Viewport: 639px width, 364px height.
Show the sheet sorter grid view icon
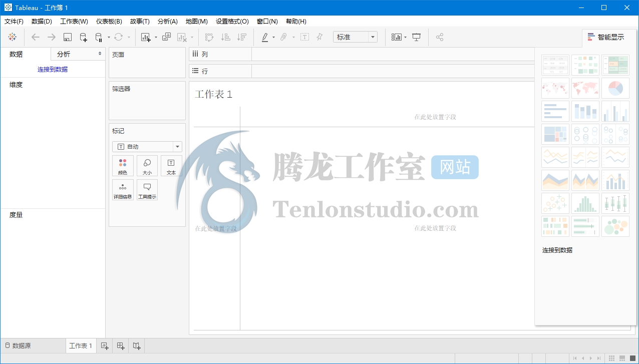pyautogui.click(x=611, y=358)
